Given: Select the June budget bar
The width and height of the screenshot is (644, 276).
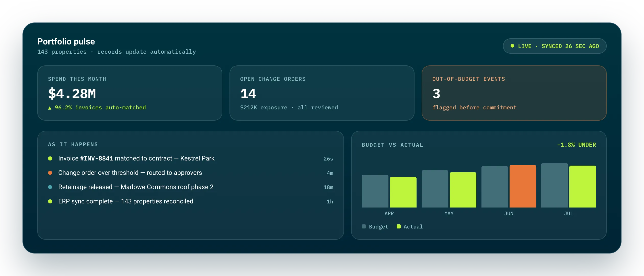Looking at the screenshot, I should pyautogui.click(x=495, y=187).
